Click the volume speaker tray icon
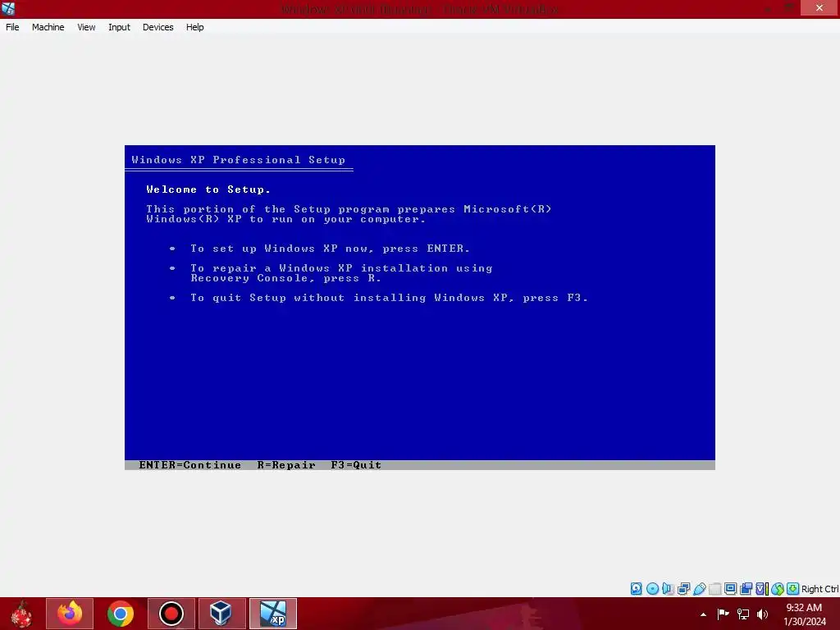 [762, 614]
